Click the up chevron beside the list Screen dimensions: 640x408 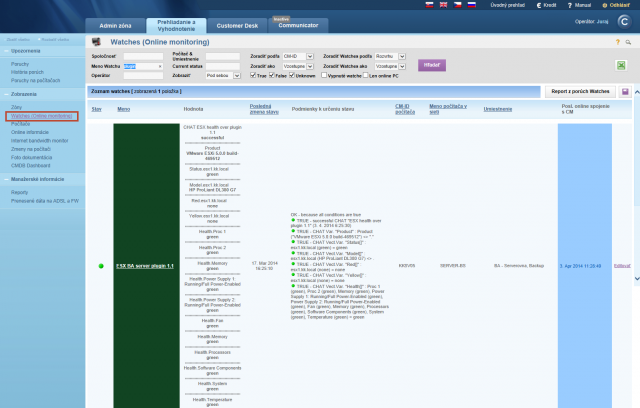pyautogui.click(x=637, y=93)
